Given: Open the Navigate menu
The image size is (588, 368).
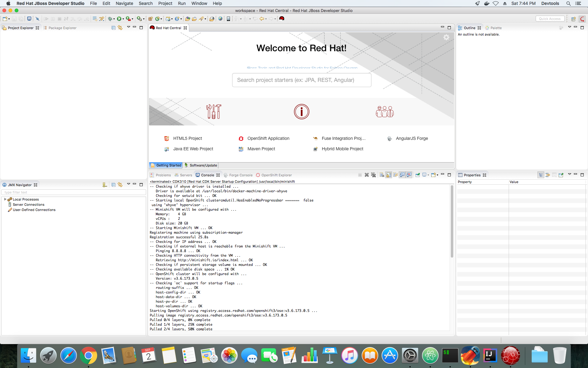Looking at the screenshot, I should (x=124, y=3).
